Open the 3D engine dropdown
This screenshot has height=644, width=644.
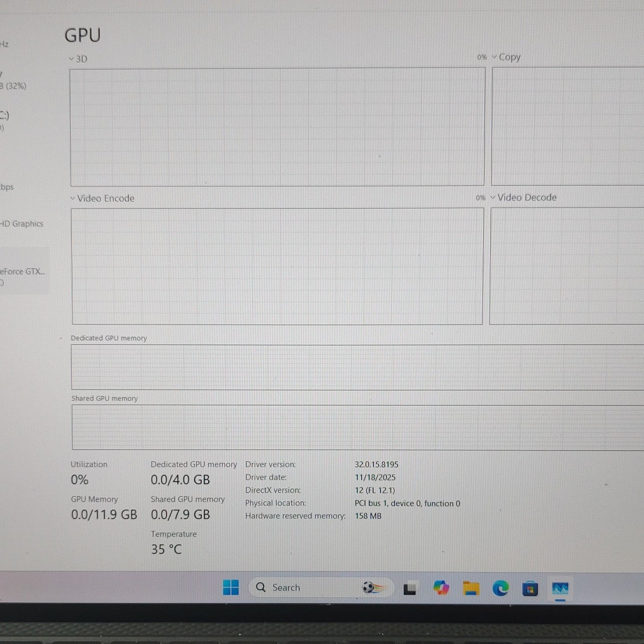click(x=78, y=59)
